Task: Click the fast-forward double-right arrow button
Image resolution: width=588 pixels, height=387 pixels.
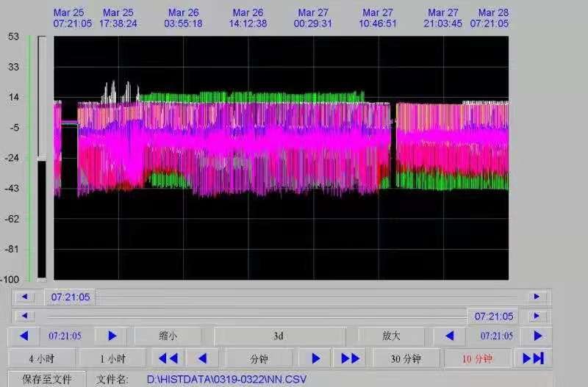Action: coord(351,358)
